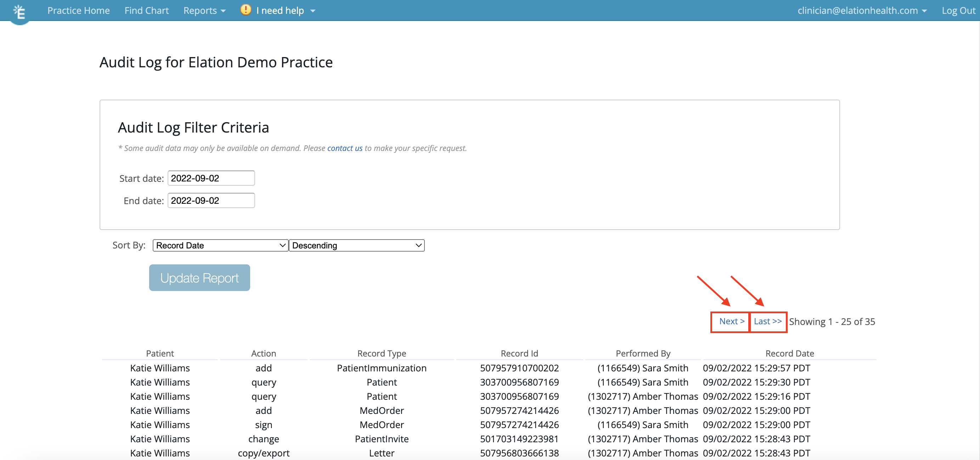This screenshot has height=460, width=980.
Task: Select the Start date input field
Action: pyautogui.click(x=210, y=178)
